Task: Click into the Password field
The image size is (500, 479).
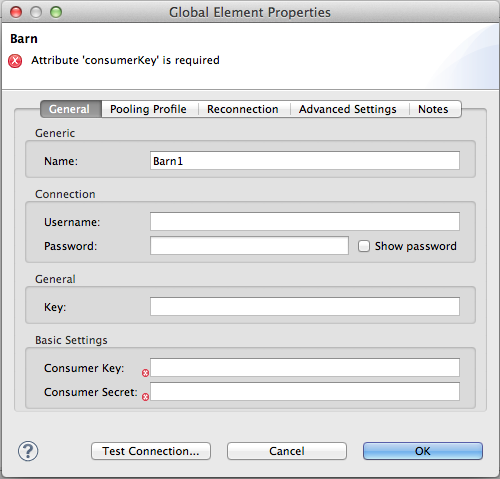Action: (249, 246)
